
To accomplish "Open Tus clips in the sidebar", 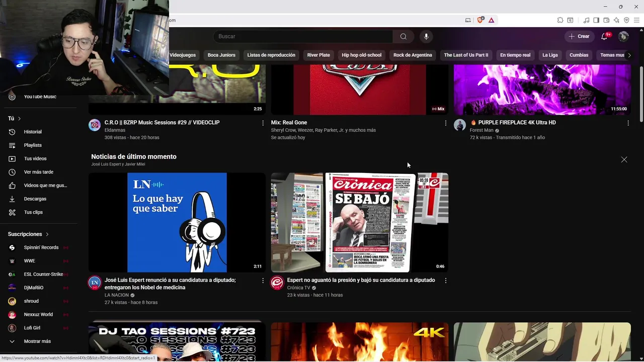I will pyautogui.click(x=39, y=212).
